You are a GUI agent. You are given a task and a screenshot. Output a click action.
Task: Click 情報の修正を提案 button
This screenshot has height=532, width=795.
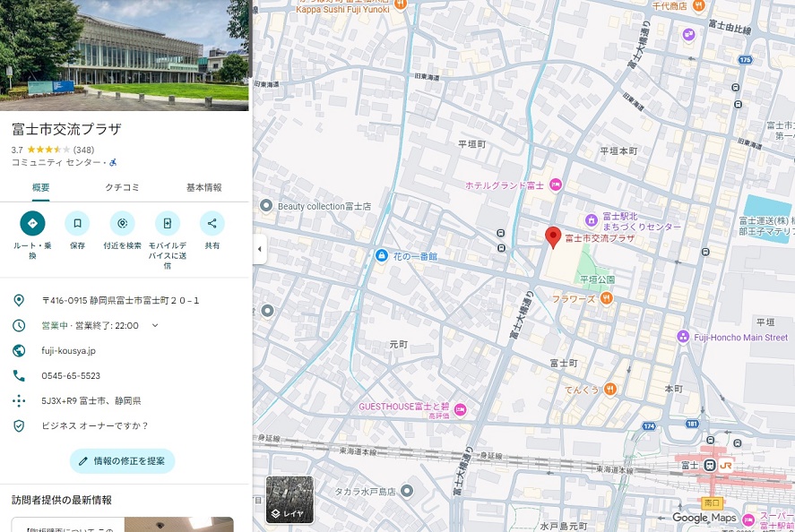click(122, 461)
